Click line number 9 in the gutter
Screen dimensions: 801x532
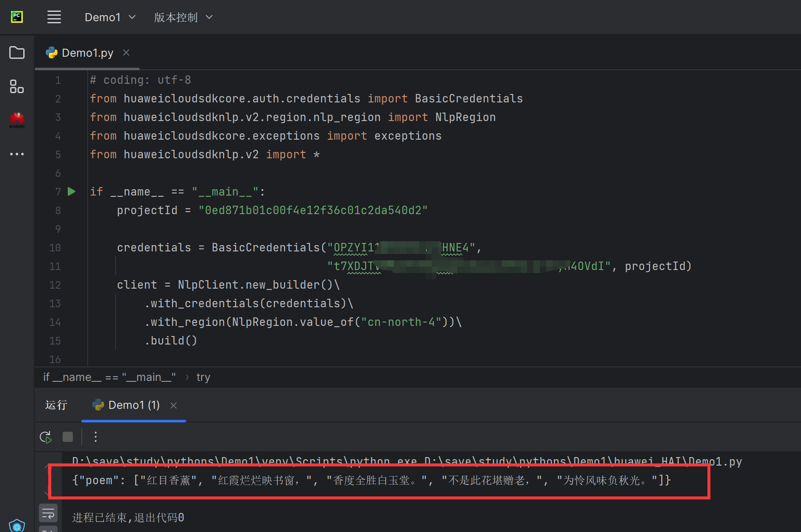click(58, 229)
